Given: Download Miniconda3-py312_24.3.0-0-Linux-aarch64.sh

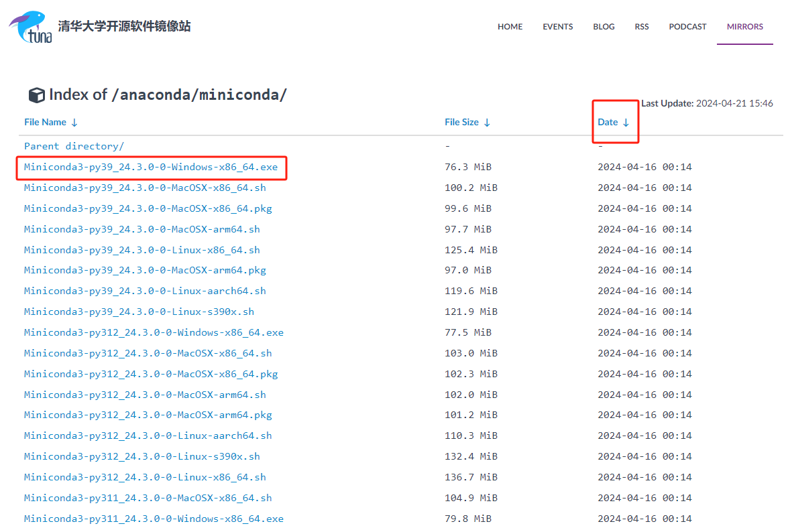Looking at the screenshot, I should coord(148,436).
